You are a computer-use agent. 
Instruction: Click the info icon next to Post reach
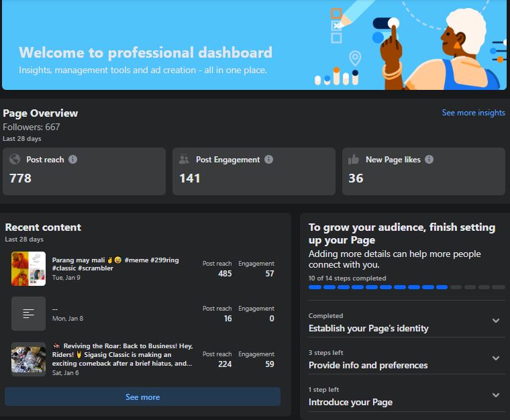point(73,159)
